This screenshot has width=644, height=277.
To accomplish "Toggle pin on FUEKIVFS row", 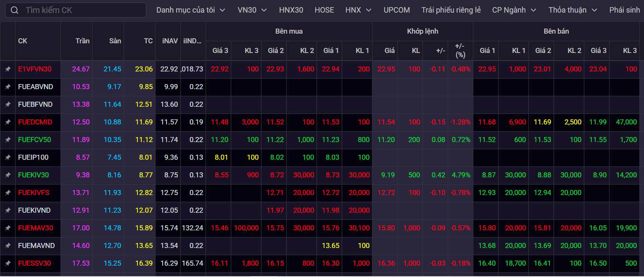I will coord(8,193).
